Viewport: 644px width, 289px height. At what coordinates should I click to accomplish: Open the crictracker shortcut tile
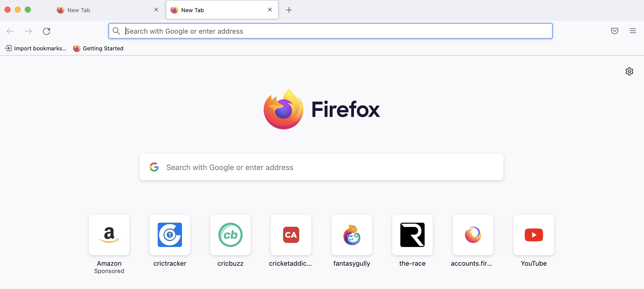tap(170, 235)
